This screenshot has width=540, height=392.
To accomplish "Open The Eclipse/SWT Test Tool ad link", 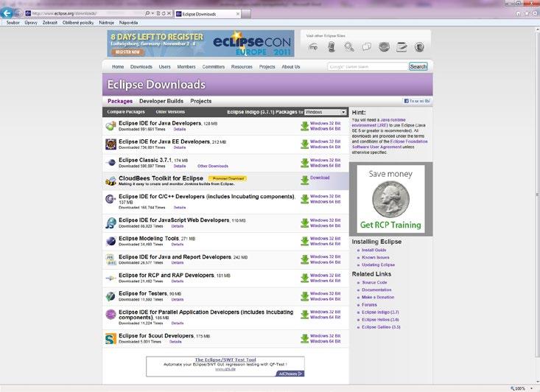I will (225, 360).
